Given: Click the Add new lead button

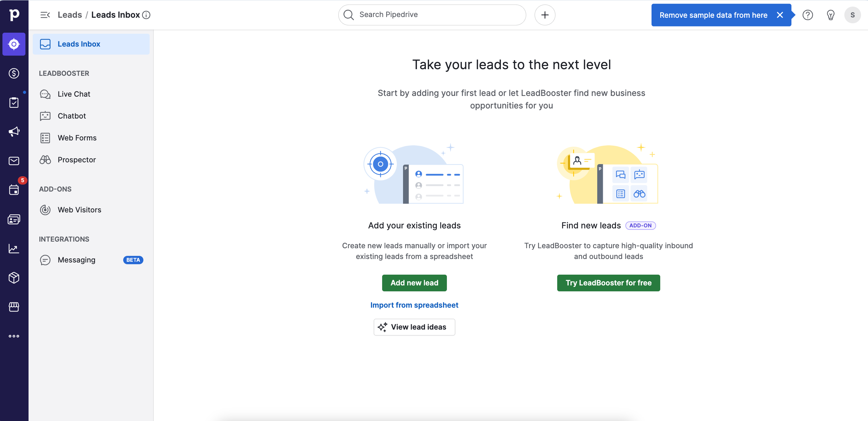Looking at the screenshot, I should point(414,283).
